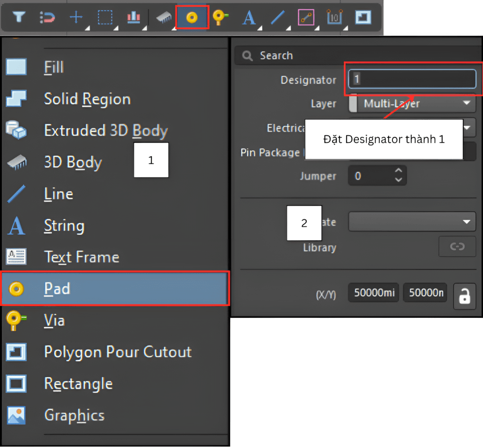Decrease Jumper value with down arrow

click(399, 180)
